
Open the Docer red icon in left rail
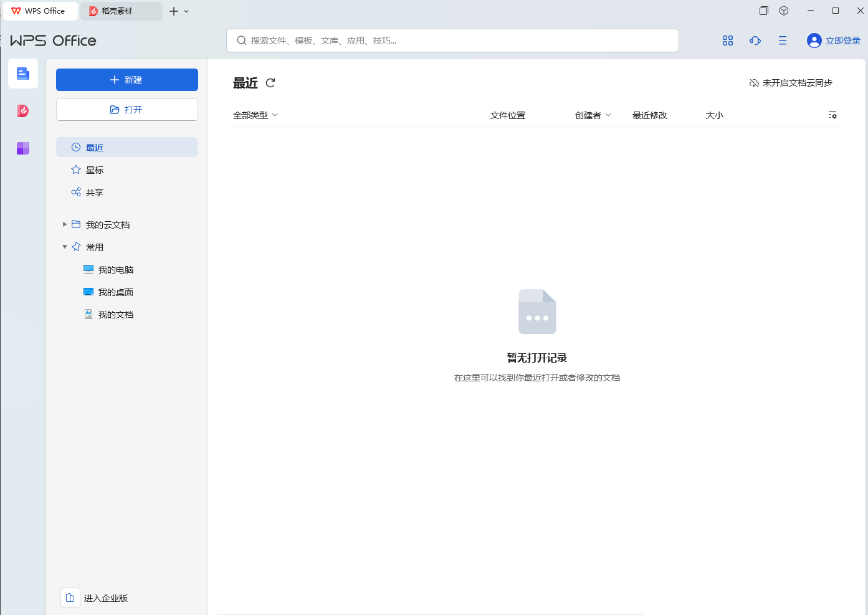click(x=23, y=111)
